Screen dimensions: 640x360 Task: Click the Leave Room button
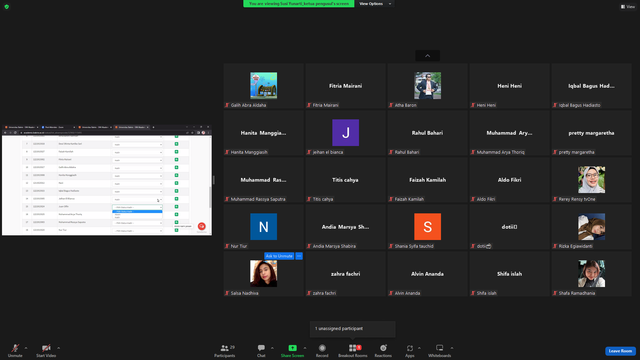[620, 351]
